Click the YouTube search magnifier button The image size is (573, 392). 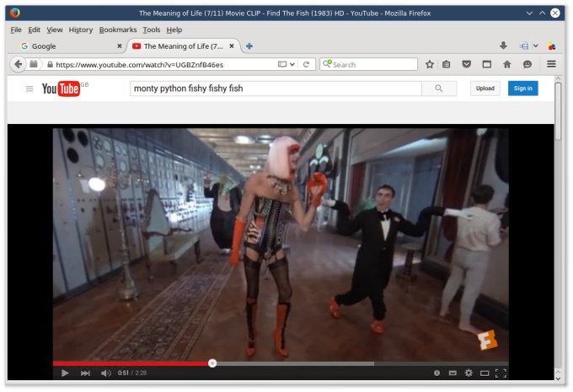(x=439, y=89)
